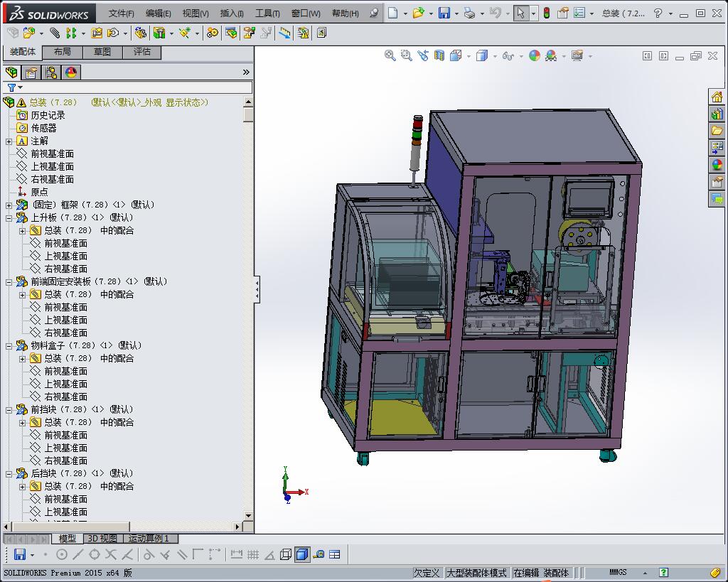Click the Bill of Materials icon
This screenshot has width=728, height=582.
click(231, 33)
